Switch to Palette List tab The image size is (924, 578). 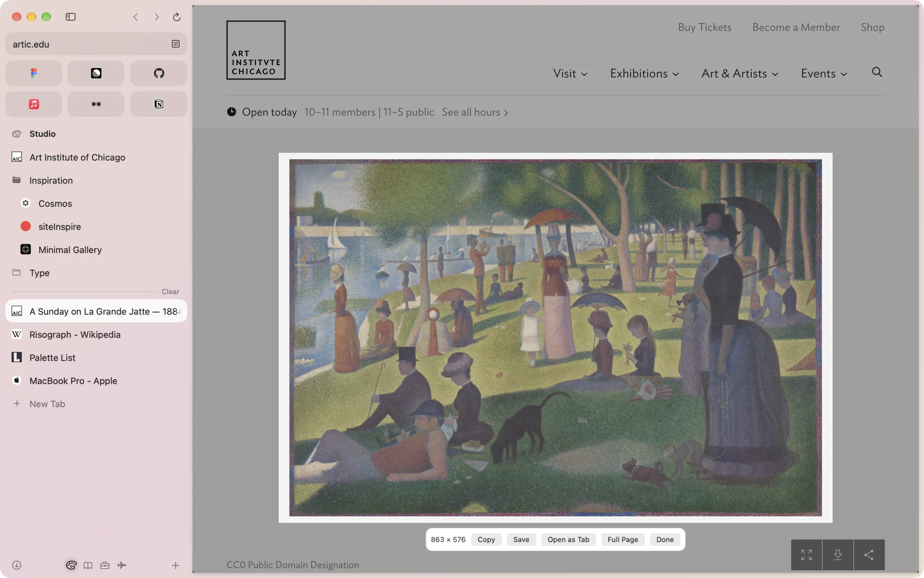pyautogui.click(x=96, y=358)
